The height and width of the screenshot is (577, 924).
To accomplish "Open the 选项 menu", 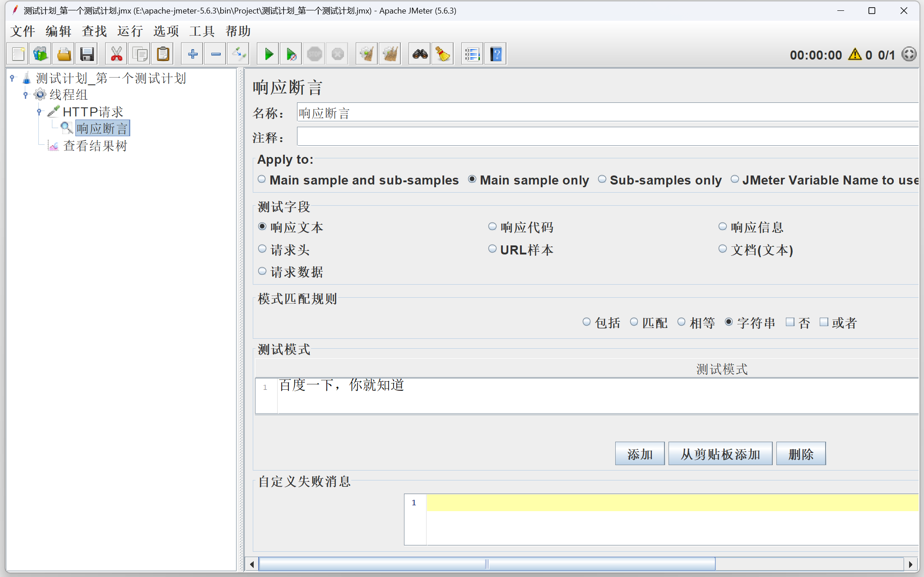I will click(x=166, y=31).
